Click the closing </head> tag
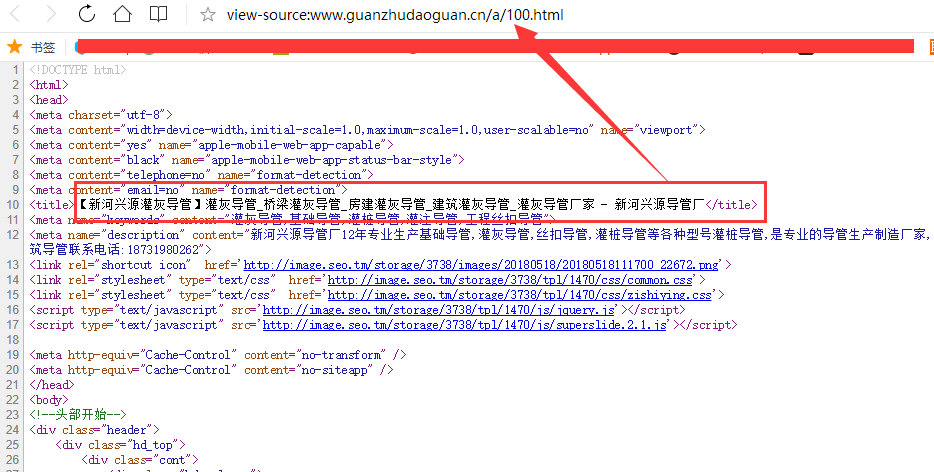Screen dimensions: 934x472 coord(52,384)
